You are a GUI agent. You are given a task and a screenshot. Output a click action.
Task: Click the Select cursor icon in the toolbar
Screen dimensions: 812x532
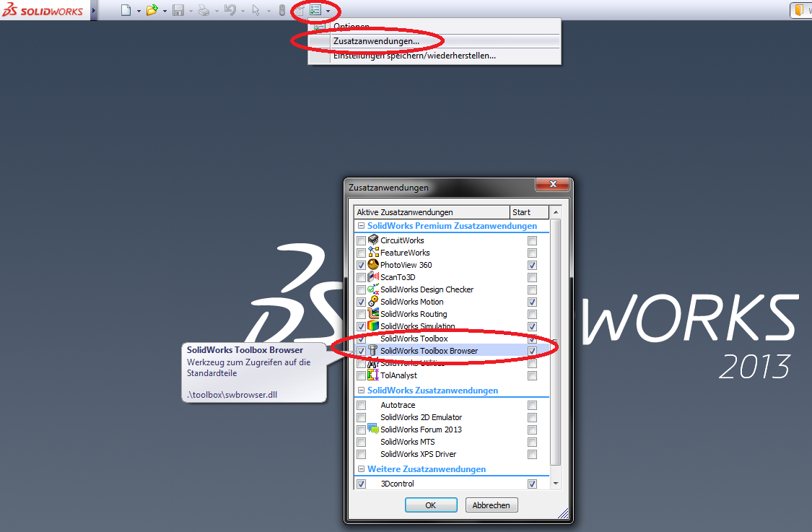coord(256,10)
